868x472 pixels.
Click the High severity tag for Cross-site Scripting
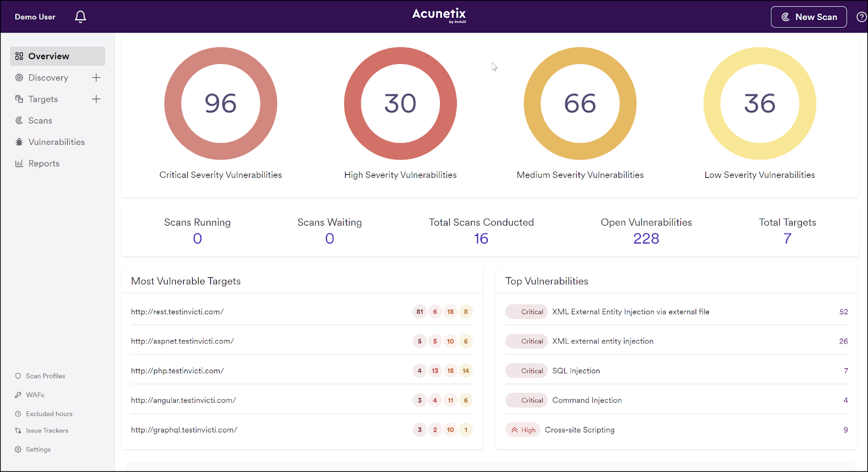pyautogui.click(x=523, y=430)
